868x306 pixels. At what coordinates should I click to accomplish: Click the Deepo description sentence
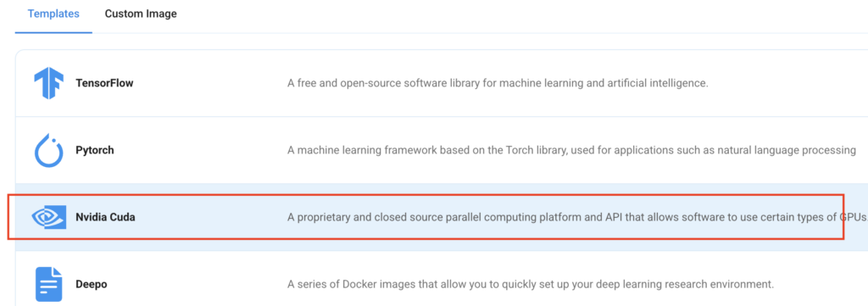530,285
